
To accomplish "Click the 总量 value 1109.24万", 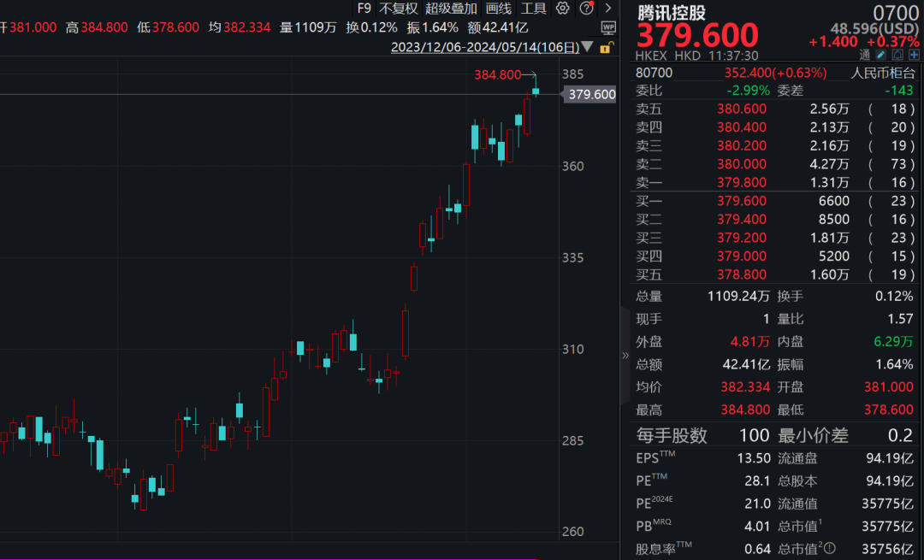I will (x=738, y=296).
